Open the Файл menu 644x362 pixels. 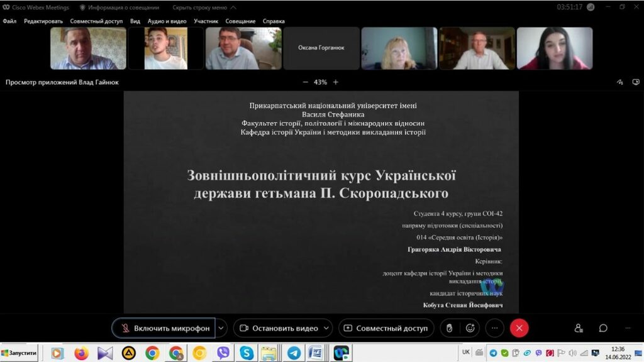pos(9,21)
